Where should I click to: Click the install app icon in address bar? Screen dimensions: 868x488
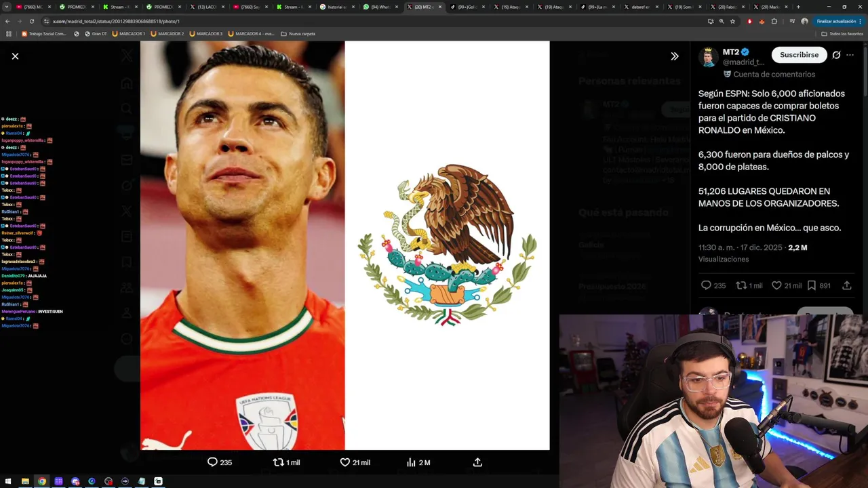711,21
